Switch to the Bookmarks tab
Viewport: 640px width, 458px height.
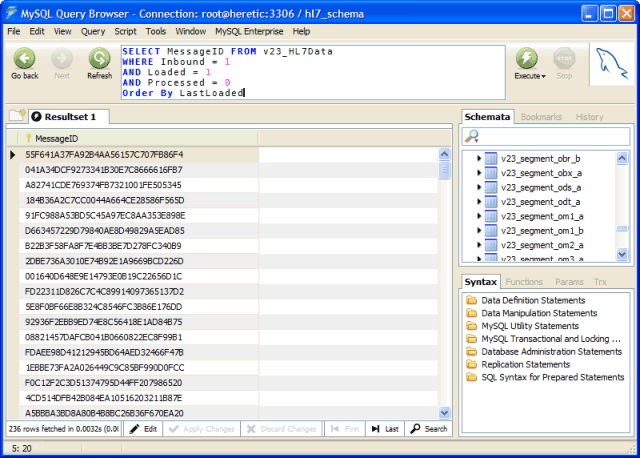coord(541,117)
